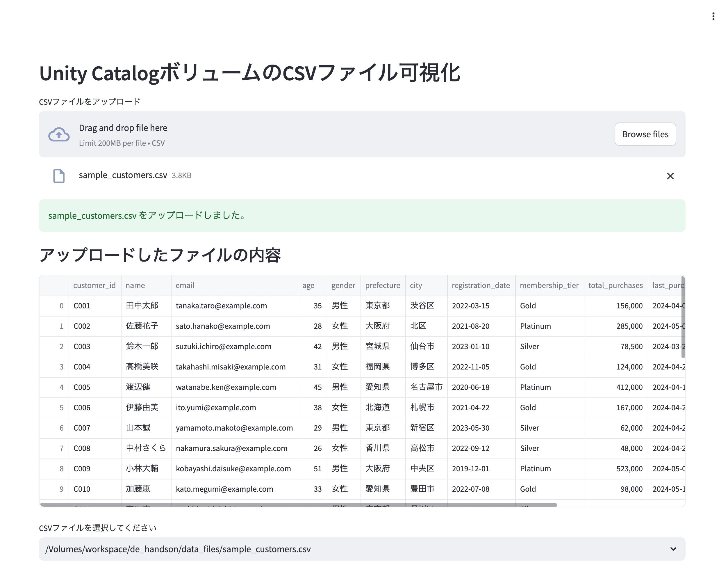Click the 札幌市 city cell
The width and height of the screenshot is (728, 565).
[426, 407]
